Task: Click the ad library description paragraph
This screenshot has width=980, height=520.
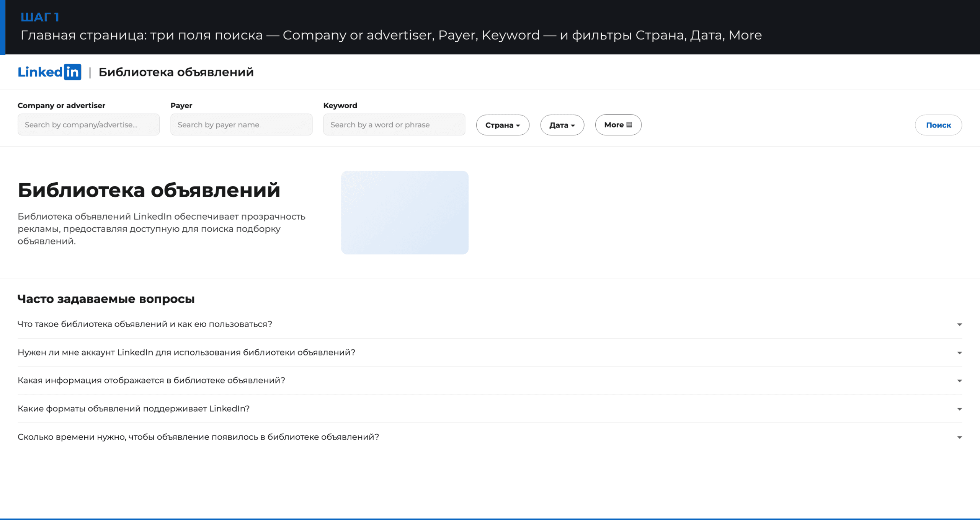Action: pyautogui.click(x=162, y=229)
